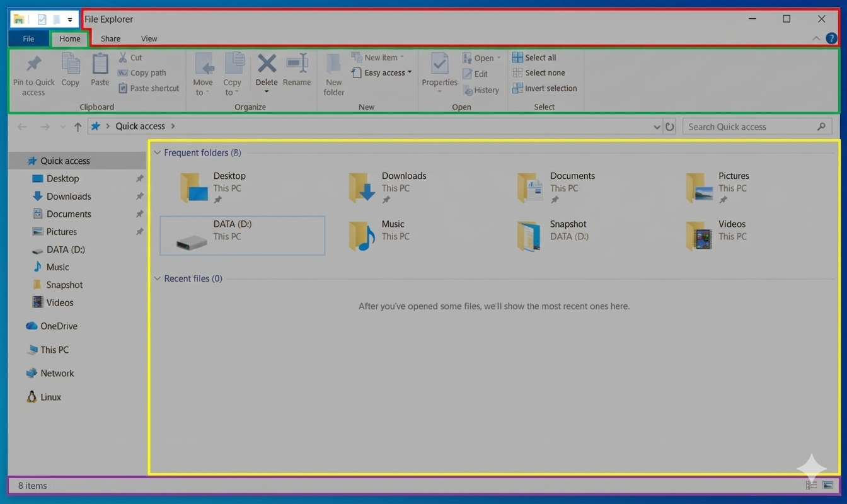Switch to details view in status bar
Image resolution: width=847 pixels, height=504 pixels.
[812, 485]
